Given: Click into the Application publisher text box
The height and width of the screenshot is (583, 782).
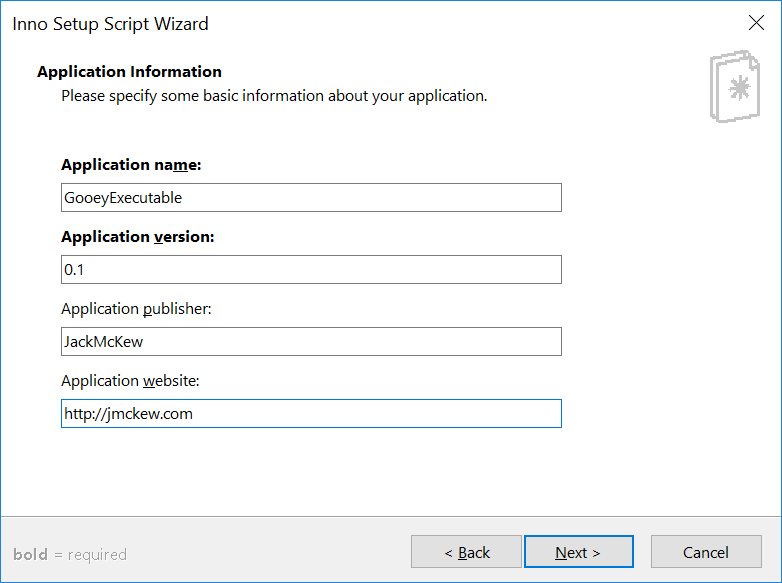Looking at the screenshot, I should coord(311,342).
